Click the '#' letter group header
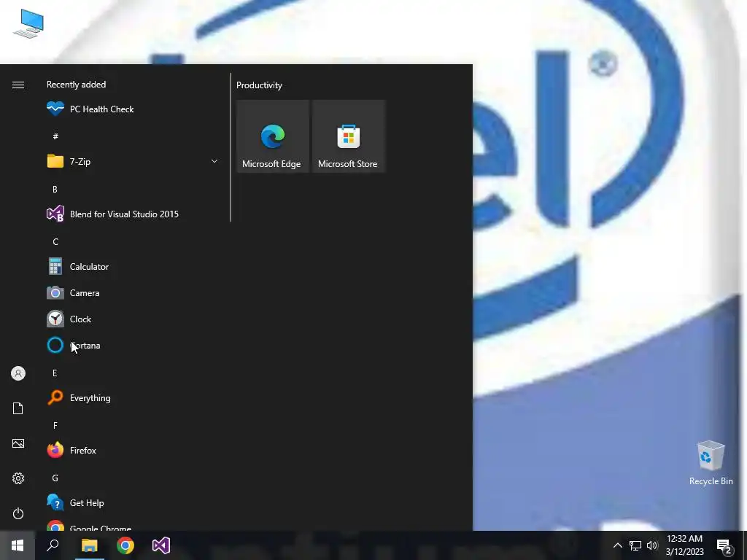 (55, 136)
